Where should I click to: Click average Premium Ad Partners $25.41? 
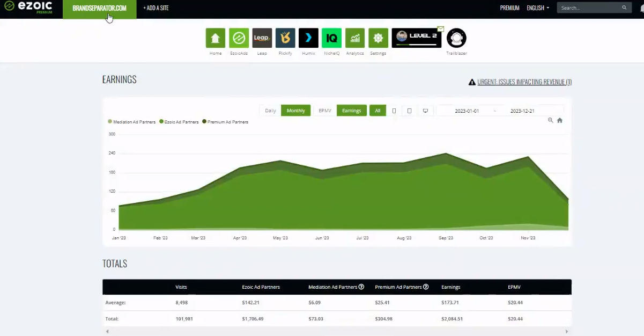pyautogui.click(x=382, y=303)
